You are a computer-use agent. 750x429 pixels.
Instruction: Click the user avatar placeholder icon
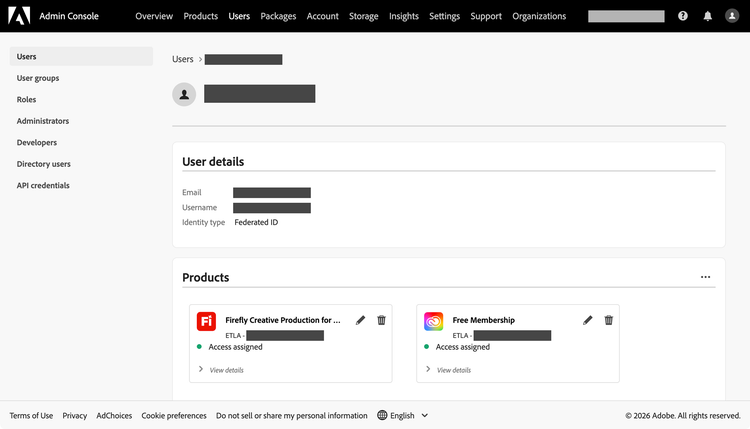(184, 94)
